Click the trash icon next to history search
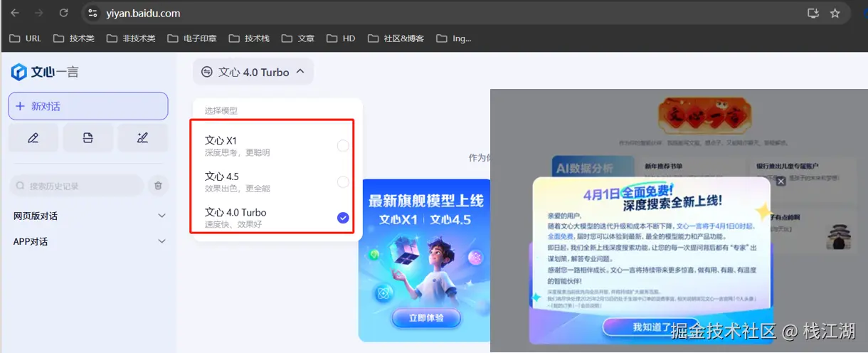This screenshot has height=353, width=868. click(x=158, y=186)
